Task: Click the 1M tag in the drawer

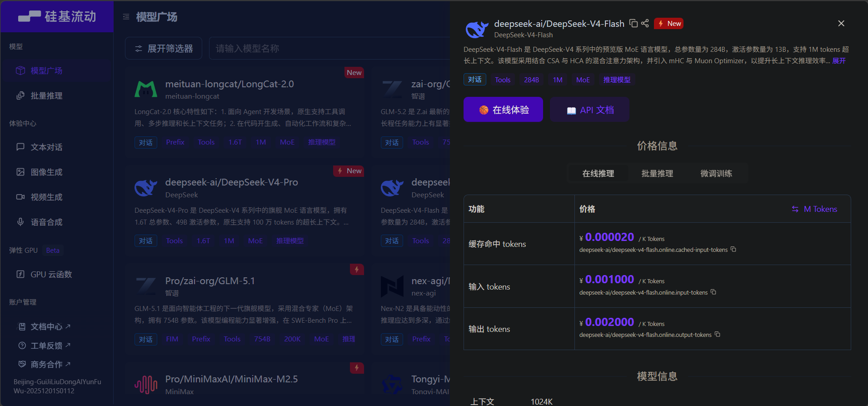Action: (558, 80)
